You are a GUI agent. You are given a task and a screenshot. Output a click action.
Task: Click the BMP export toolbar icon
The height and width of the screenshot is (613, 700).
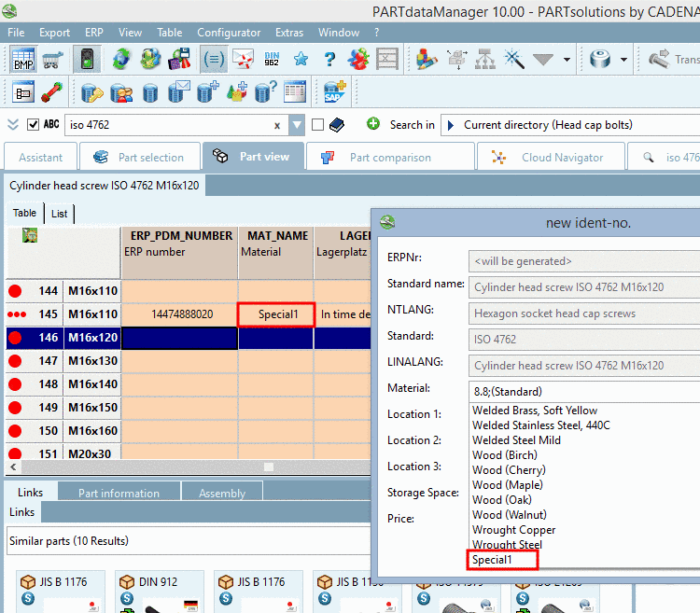[22, 60]
